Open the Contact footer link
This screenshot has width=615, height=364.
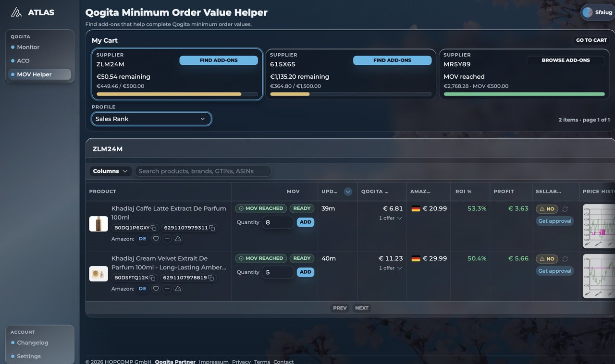click(x=283, y=362)
